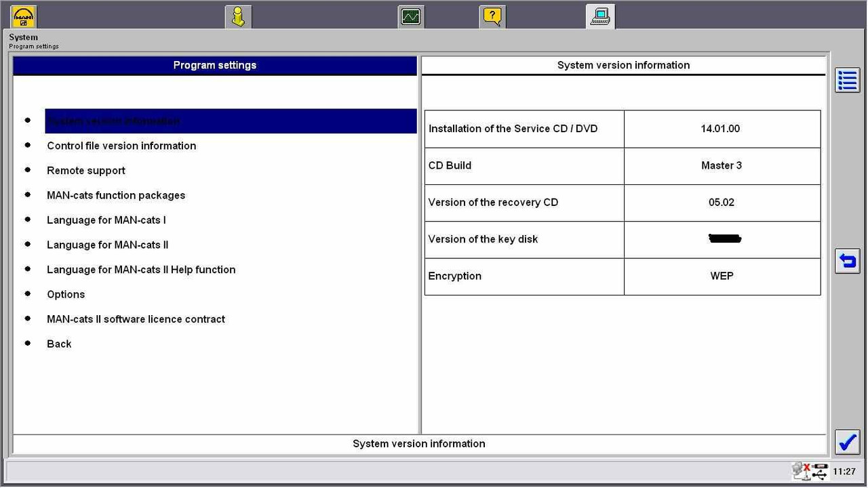Confirm with the blue checkmark icon
868x488 pixels.
coord(848,442)
